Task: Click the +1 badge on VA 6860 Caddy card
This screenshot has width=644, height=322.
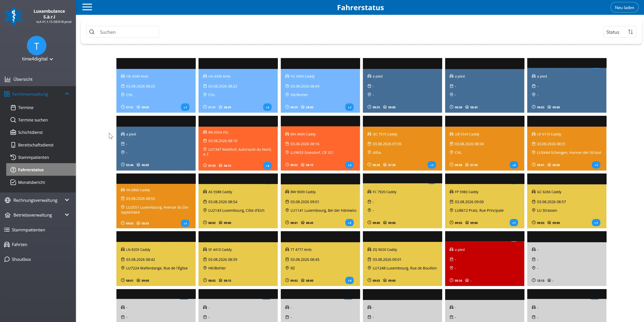Action: coord(185,223)
